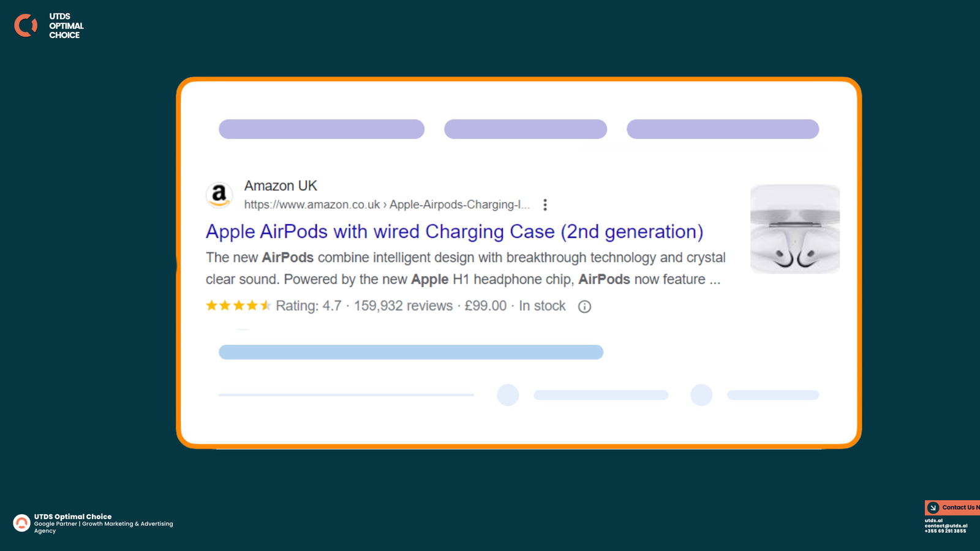Open the three-dot result options menu
This screenshot has height=551, width=980.
coord(545,204)
